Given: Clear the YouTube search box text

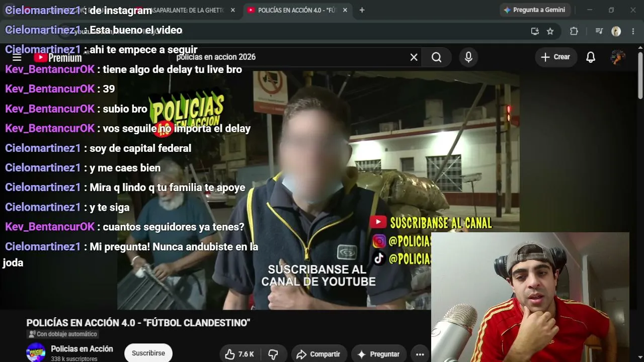Looking at the screenshot, I should [414, 57].
